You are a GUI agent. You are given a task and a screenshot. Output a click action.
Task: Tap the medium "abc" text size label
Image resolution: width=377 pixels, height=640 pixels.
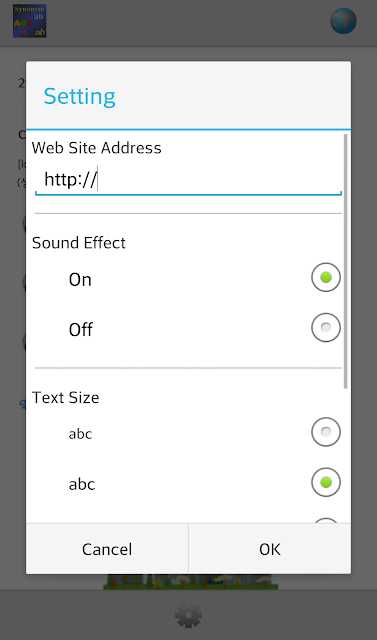pos(82,484)
